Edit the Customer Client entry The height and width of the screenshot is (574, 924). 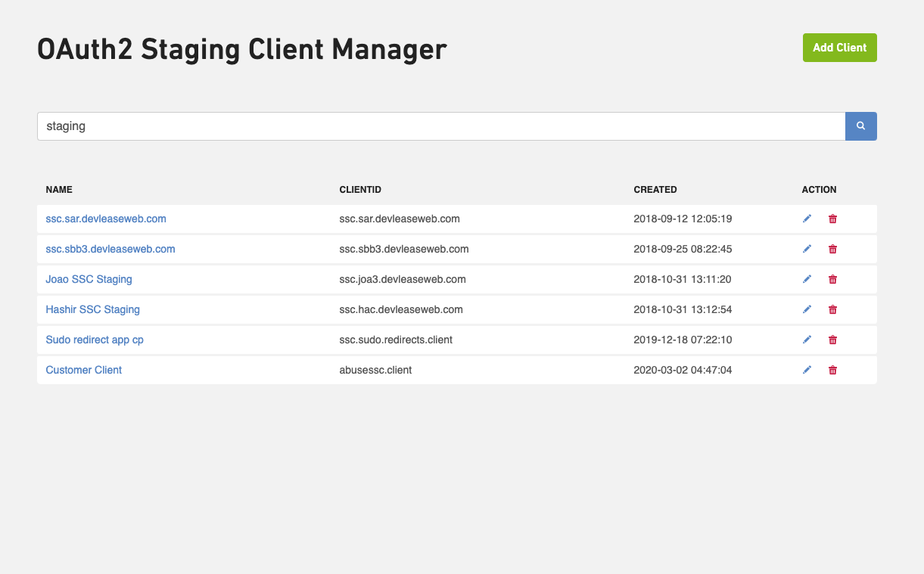pos(807,370)
